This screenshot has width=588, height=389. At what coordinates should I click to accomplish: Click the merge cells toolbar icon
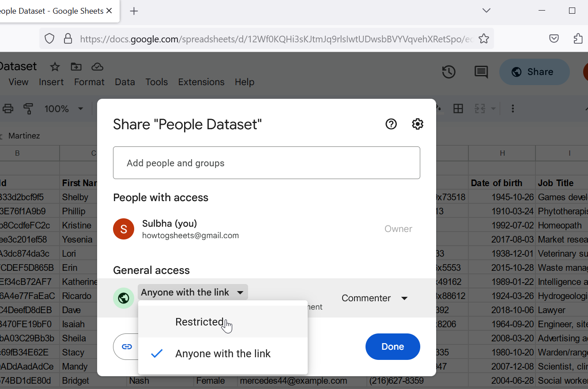[x=480, y=108]
